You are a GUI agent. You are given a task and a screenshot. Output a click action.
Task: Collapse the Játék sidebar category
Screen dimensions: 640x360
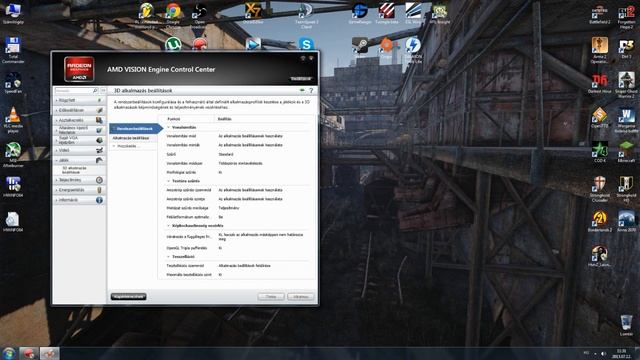79,160
